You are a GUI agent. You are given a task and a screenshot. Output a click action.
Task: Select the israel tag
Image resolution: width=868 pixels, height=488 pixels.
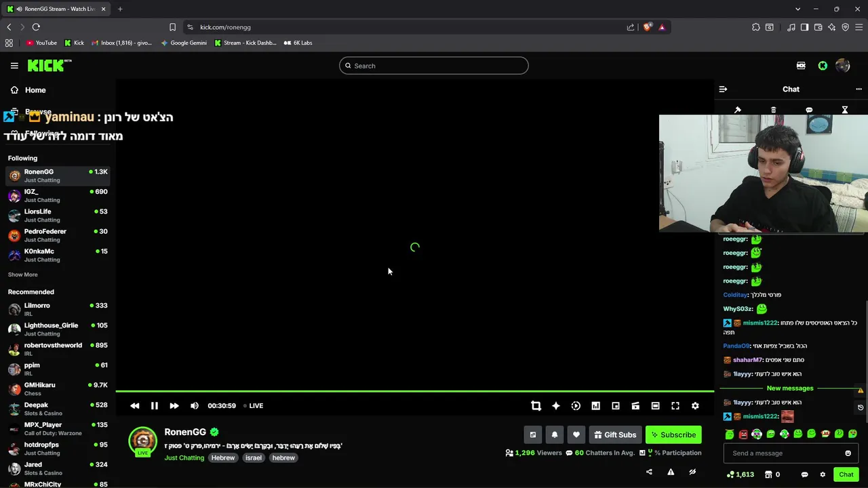click(x=254, y=457)
